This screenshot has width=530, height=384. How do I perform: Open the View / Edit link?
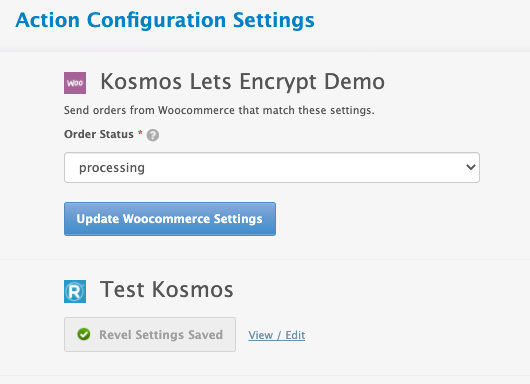click(277, 335)
